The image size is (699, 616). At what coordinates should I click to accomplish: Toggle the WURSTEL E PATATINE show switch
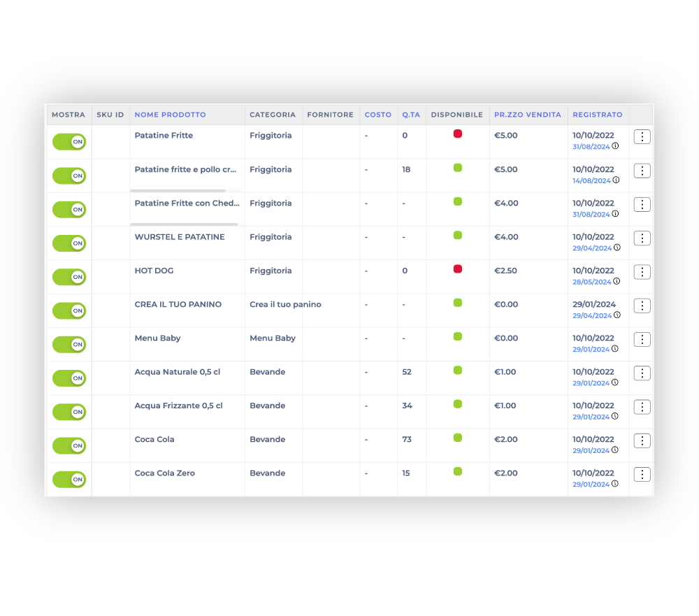(69, 243)
